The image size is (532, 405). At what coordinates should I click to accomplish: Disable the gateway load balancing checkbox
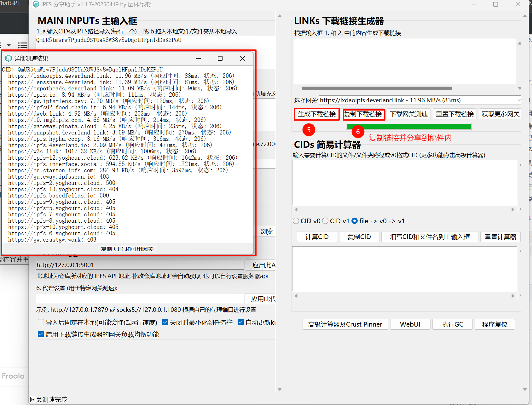pyautogui.click(x=41, y=334)
